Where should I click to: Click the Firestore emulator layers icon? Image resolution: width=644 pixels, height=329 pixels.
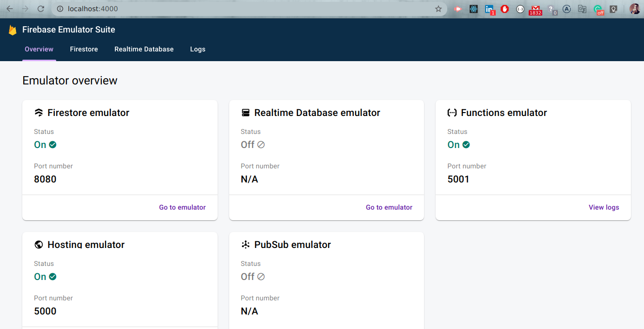pos(39,113)
